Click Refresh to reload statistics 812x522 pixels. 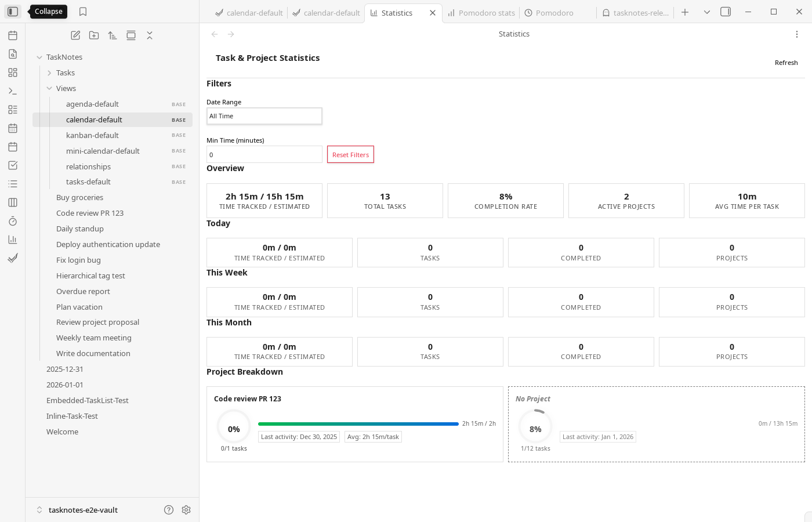click(x=786, y=63)
